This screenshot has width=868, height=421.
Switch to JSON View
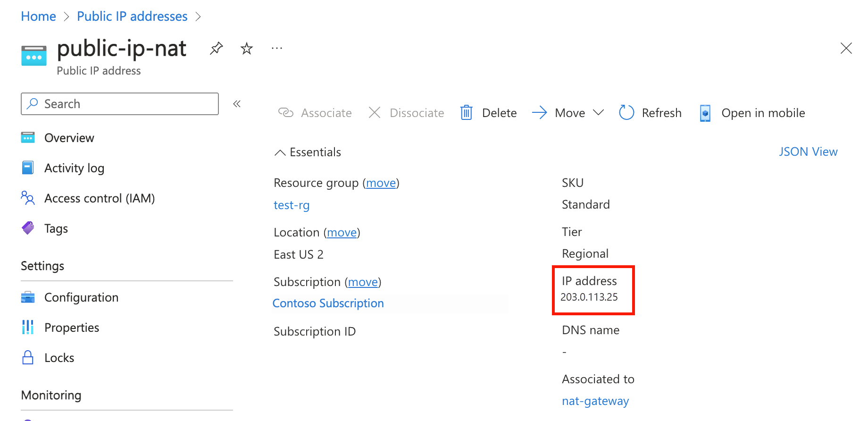[808, 152]
